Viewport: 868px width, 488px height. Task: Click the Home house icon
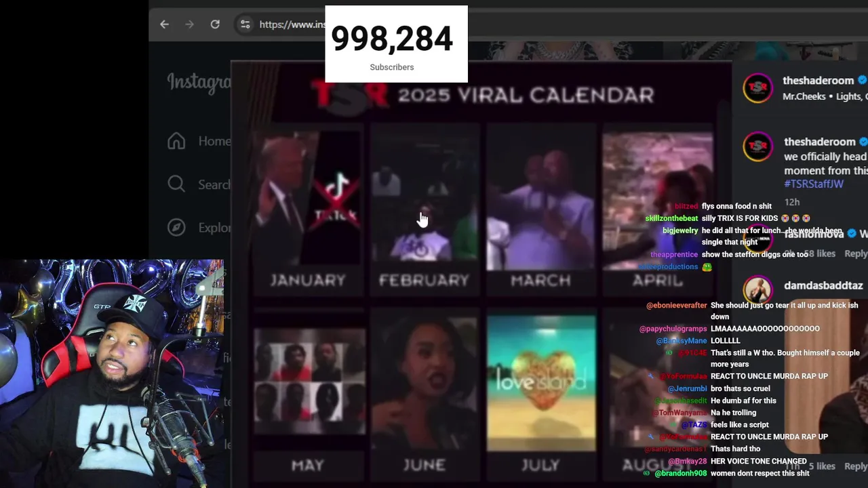[x=176, y=141]
